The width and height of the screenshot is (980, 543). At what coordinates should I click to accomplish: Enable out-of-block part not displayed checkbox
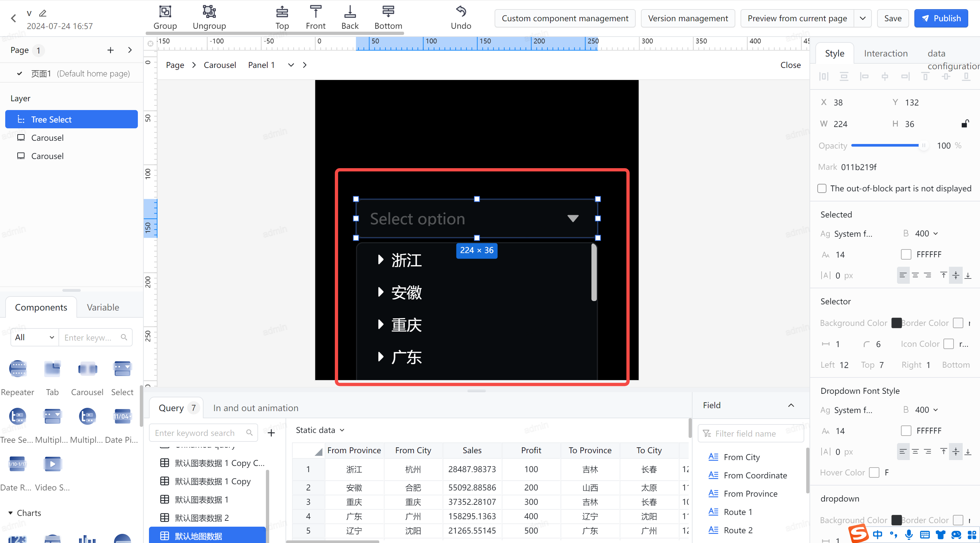(822, 188)
